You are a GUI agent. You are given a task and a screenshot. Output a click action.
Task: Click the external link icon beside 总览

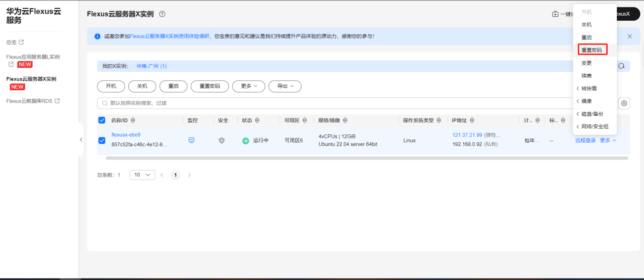pyautogui.click(x=21, y=42)
